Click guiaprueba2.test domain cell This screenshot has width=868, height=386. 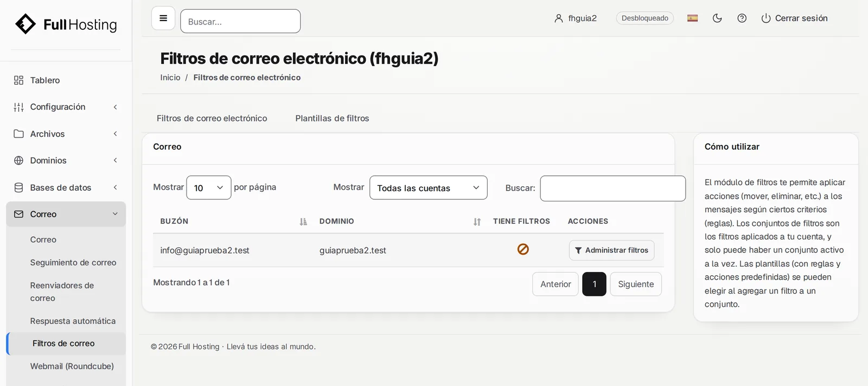[x=353, y=250]
